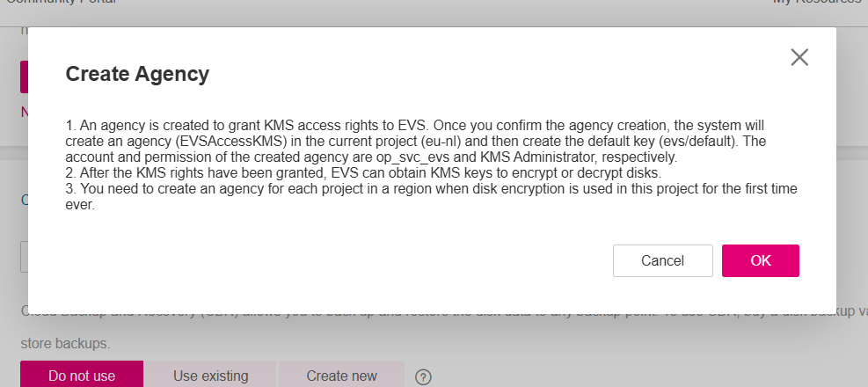868x387 pixels.
Task: Confirm agency creation with OK
Action: tap(760, 260)
